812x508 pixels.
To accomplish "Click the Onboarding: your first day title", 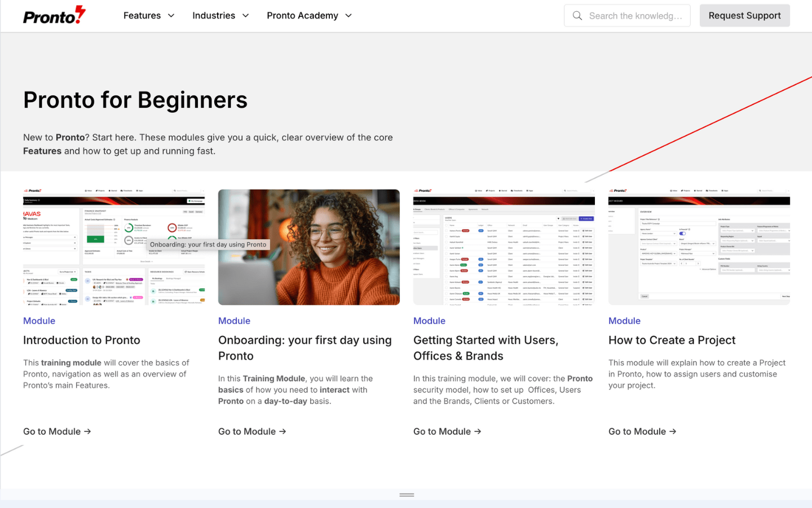I will click(x=305, y=348).
